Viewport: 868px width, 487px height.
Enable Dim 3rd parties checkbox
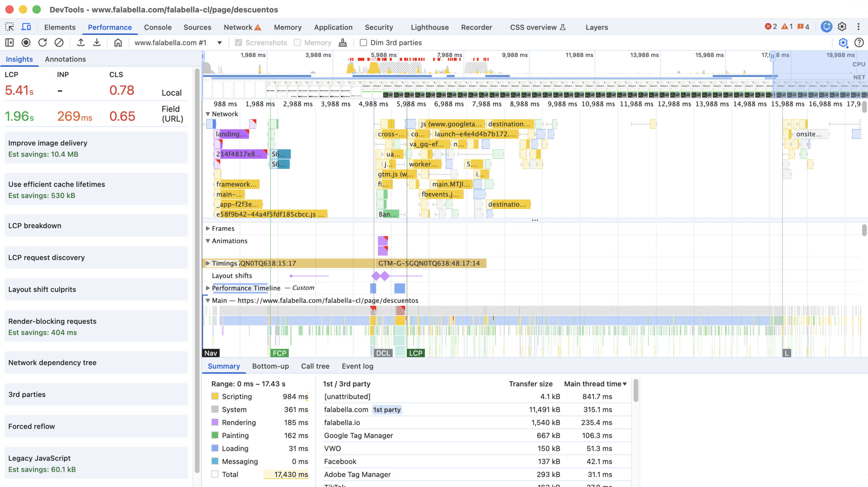[x=363, y=43]
